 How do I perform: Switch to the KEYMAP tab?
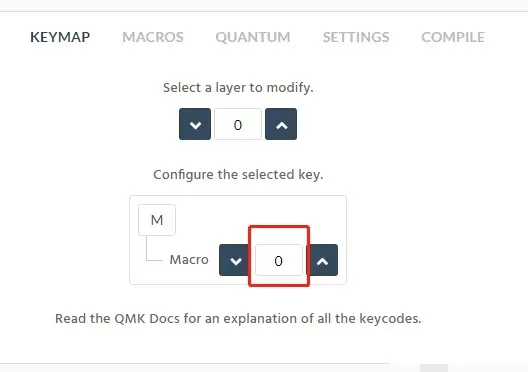tap(60, 37)
